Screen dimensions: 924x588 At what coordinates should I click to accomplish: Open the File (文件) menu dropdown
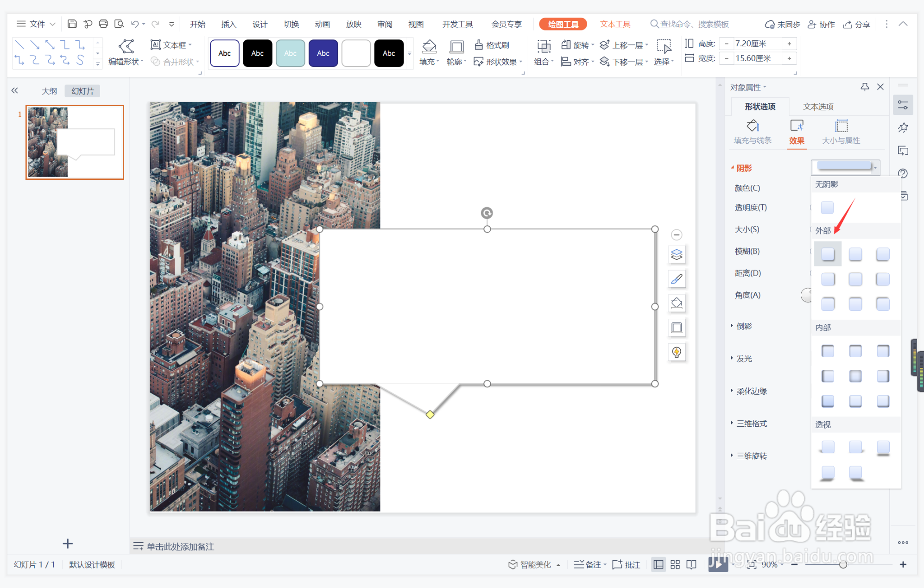[36, 24]
